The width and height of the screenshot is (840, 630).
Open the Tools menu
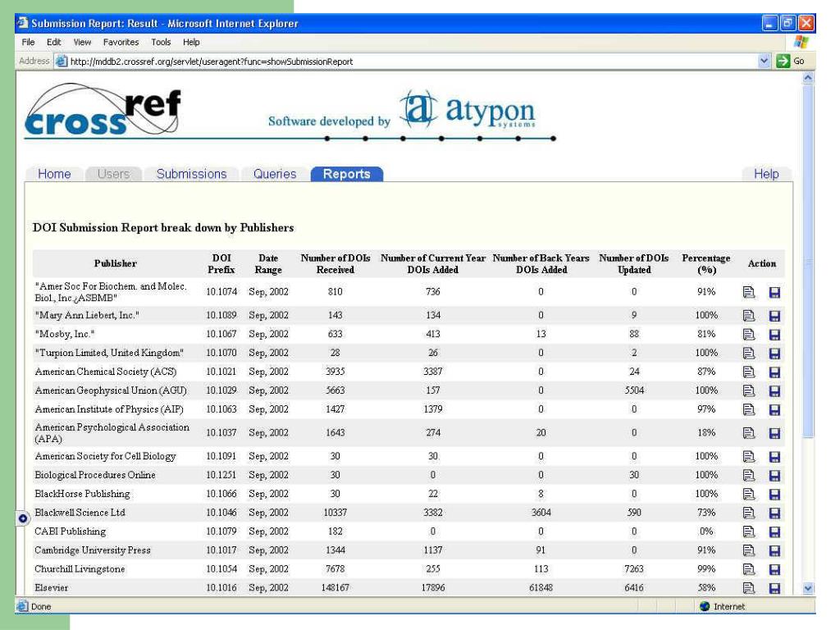click(x=161, y=42)
